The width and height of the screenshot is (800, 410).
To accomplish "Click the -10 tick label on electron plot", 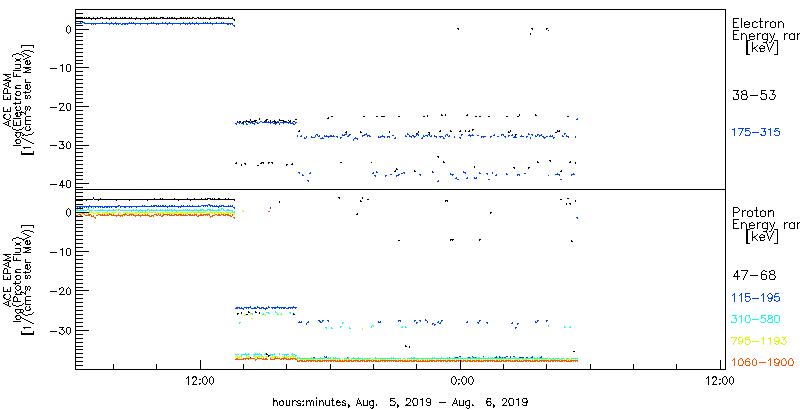I will point(60,68).
